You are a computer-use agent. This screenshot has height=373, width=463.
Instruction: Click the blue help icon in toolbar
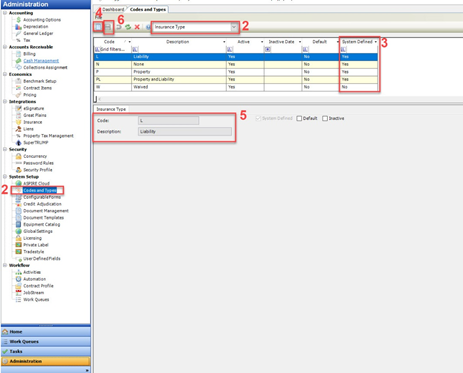[x=148, y=27]
